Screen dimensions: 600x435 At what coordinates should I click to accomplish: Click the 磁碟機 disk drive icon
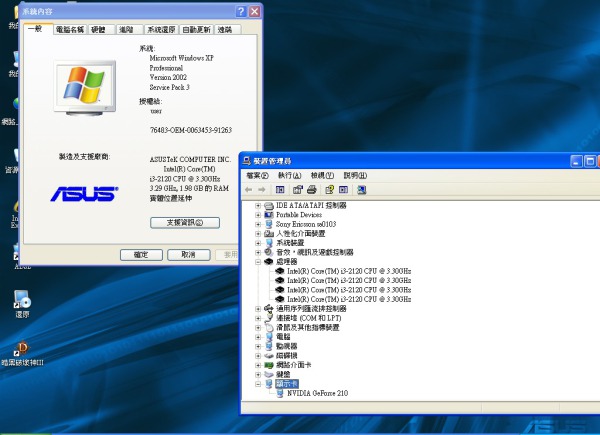coord(269,356)
